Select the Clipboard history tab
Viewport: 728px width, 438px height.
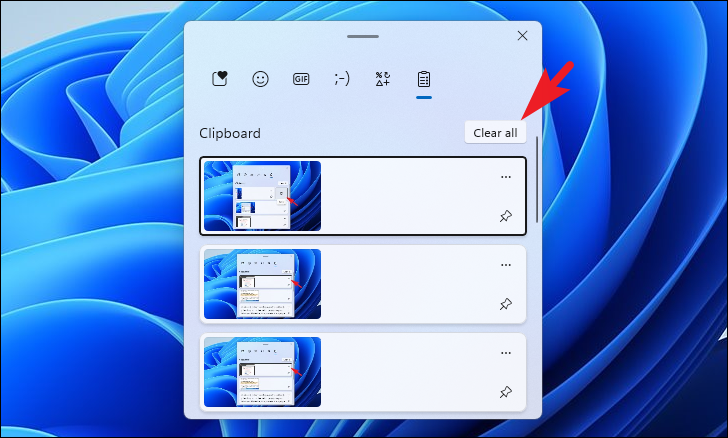pyautogui.click(x=423, y=79)
